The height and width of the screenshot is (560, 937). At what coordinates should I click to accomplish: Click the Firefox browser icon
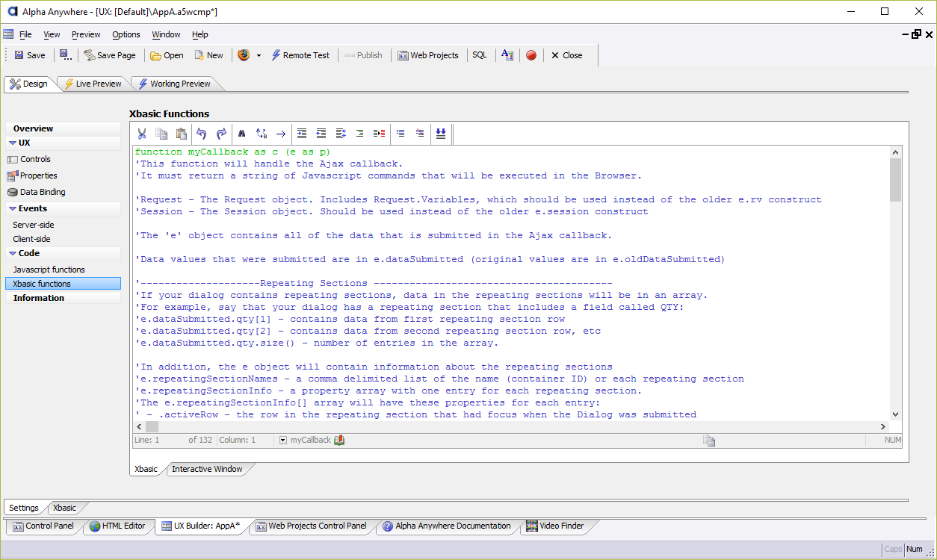coord(244,55)
